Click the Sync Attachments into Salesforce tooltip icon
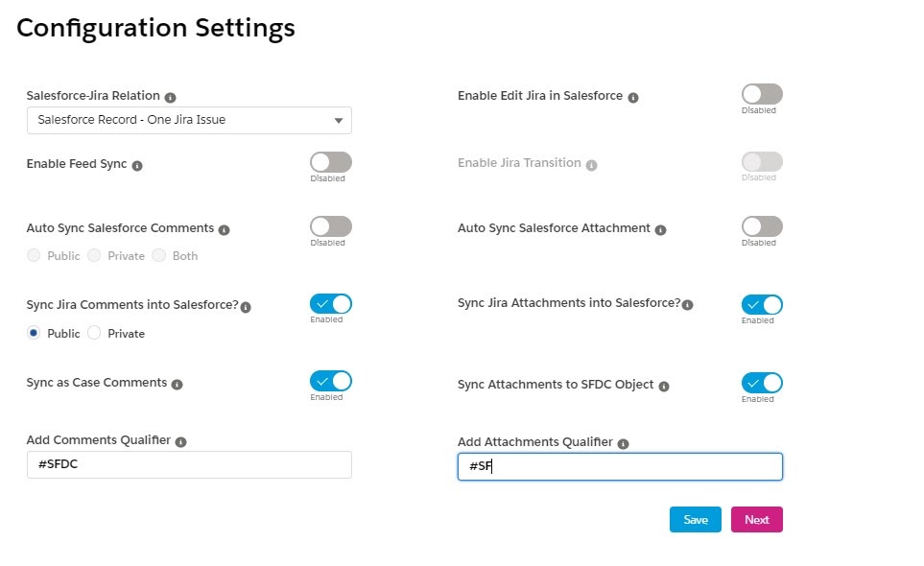 [x=685, y=304]
